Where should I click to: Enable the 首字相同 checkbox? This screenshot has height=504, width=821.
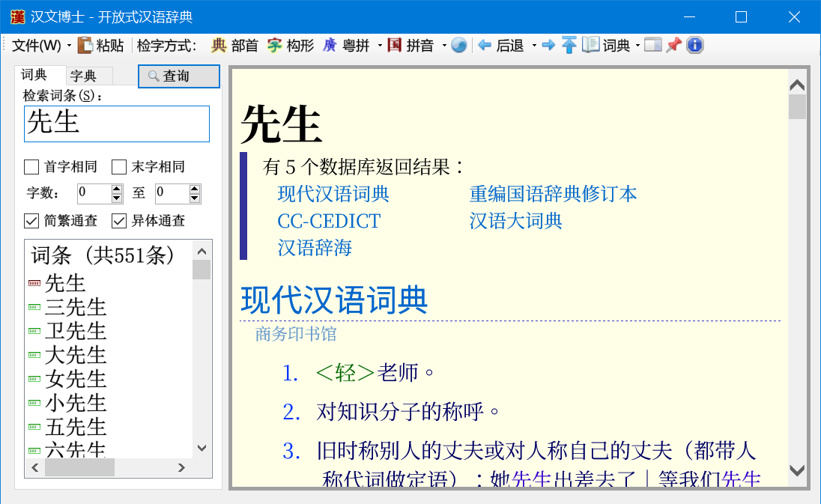[31, 167]
